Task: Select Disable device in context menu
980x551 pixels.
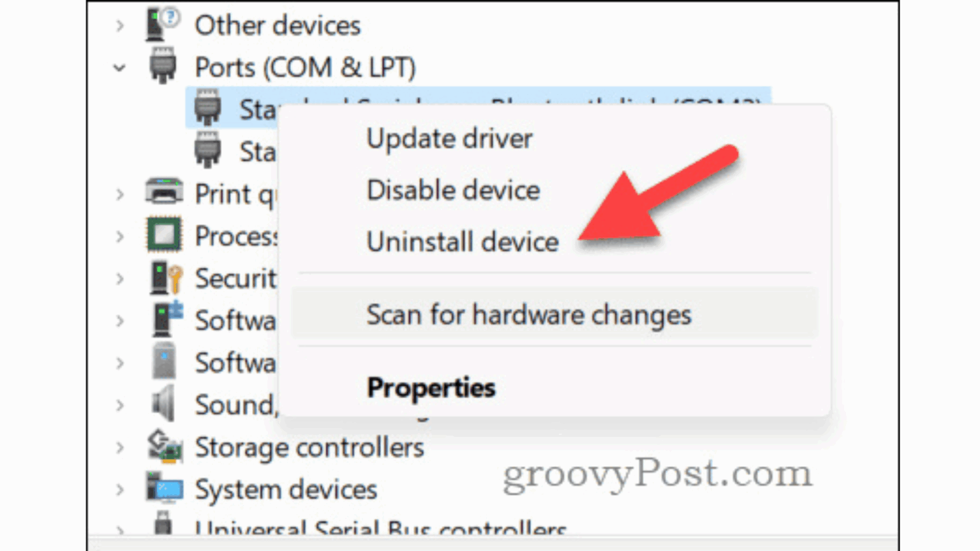Action: 453,191
